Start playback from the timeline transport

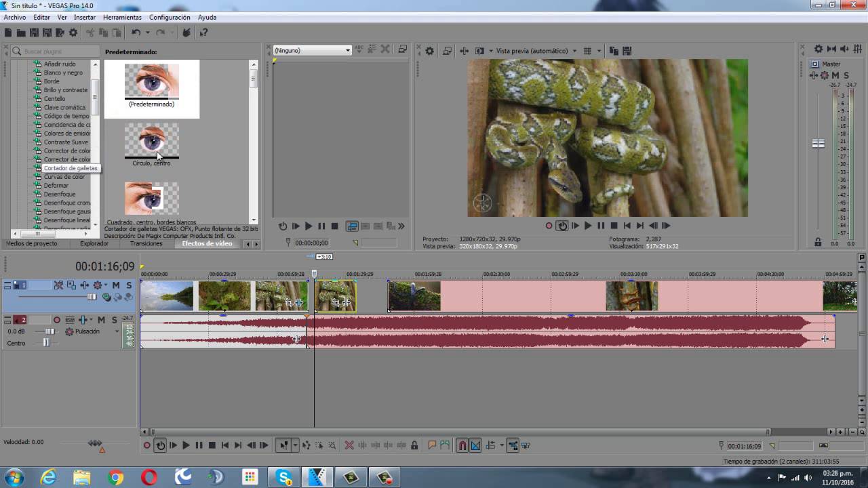[x=186, y=445]
